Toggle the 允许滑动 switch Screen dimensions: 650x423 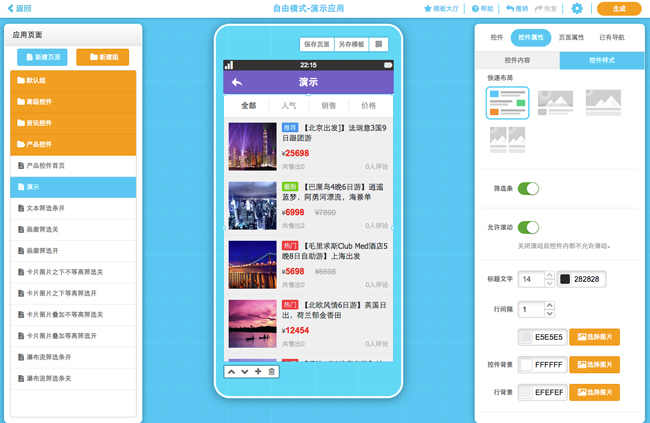[528, 228]
